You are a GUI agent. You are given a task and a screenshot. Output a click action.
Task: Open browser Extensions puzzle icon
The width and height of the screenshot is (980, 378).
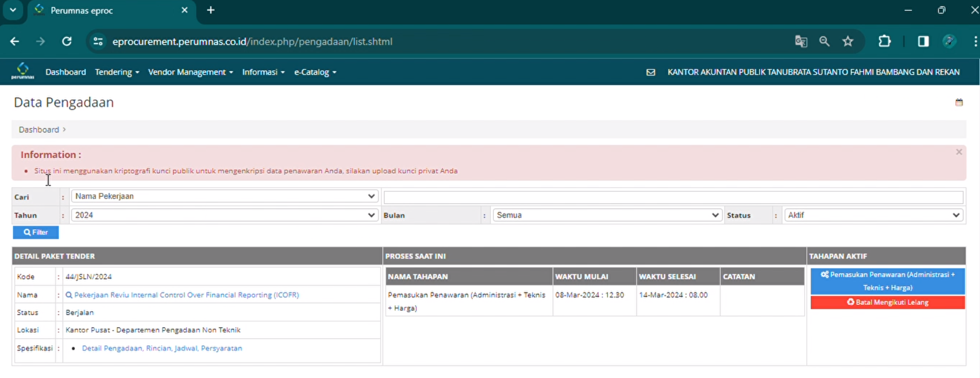tap(885, 41)
